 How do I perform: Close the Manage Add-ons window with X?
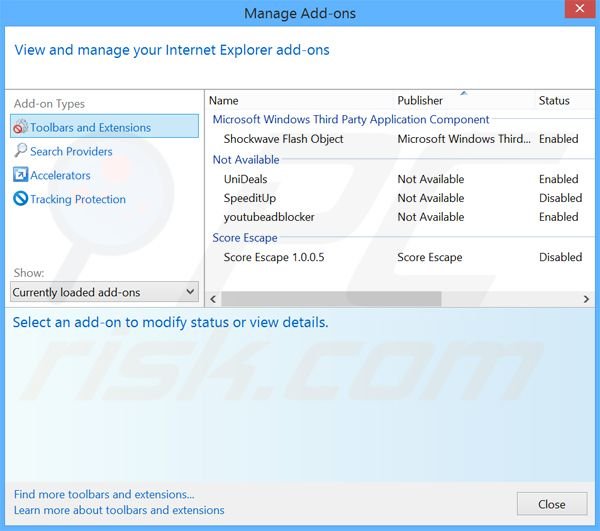click(580, 8)
